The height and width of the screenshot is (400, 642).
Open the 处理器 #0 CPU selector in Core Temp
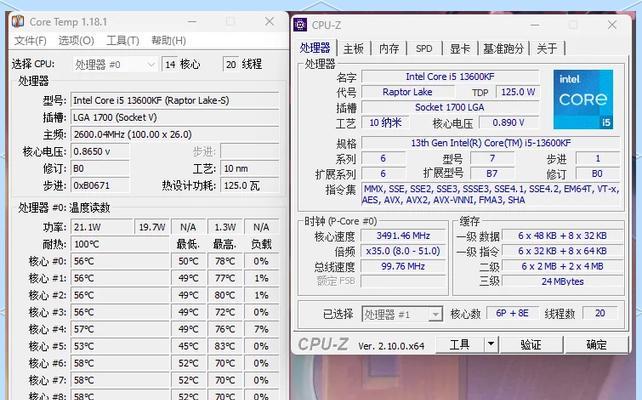point(115,65)
